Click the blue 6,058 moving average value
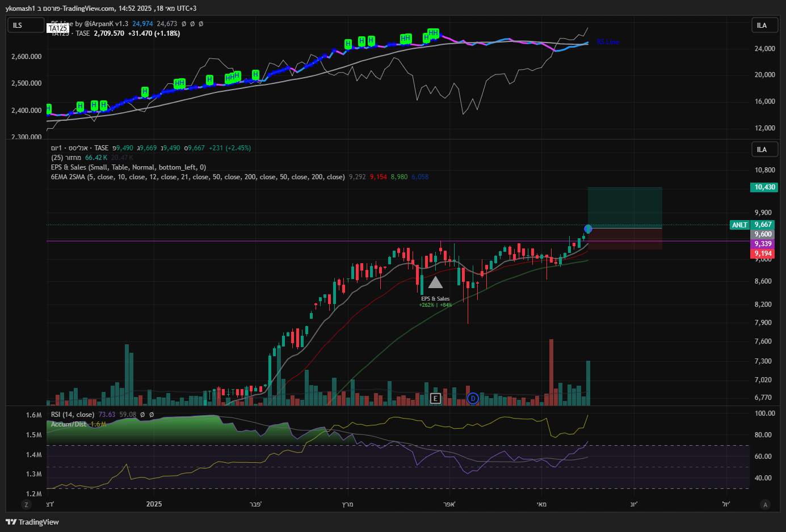This screenshot has width=786, height=532. point(420,177)
